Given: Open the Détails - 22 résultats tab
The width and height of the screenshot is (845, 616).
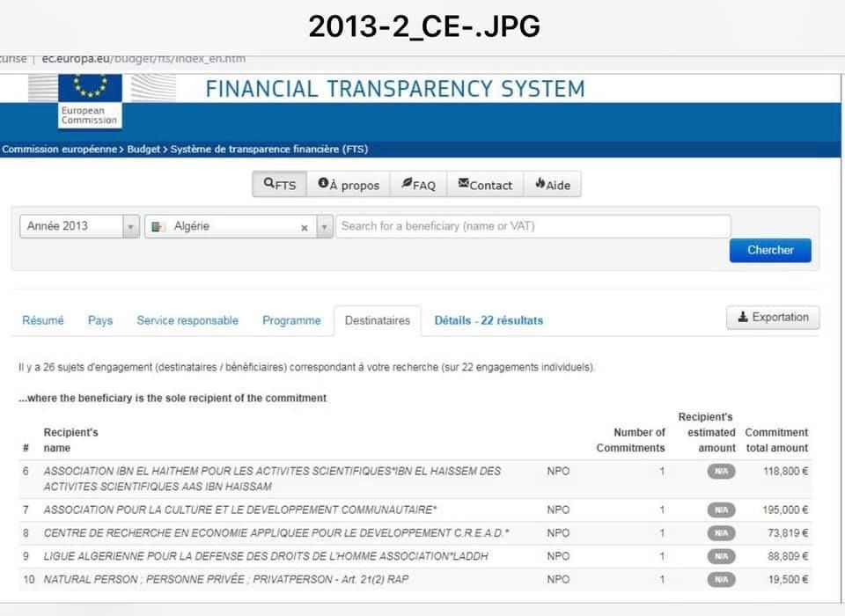Looking at the screenshot, I should click(x=489, y=321).
